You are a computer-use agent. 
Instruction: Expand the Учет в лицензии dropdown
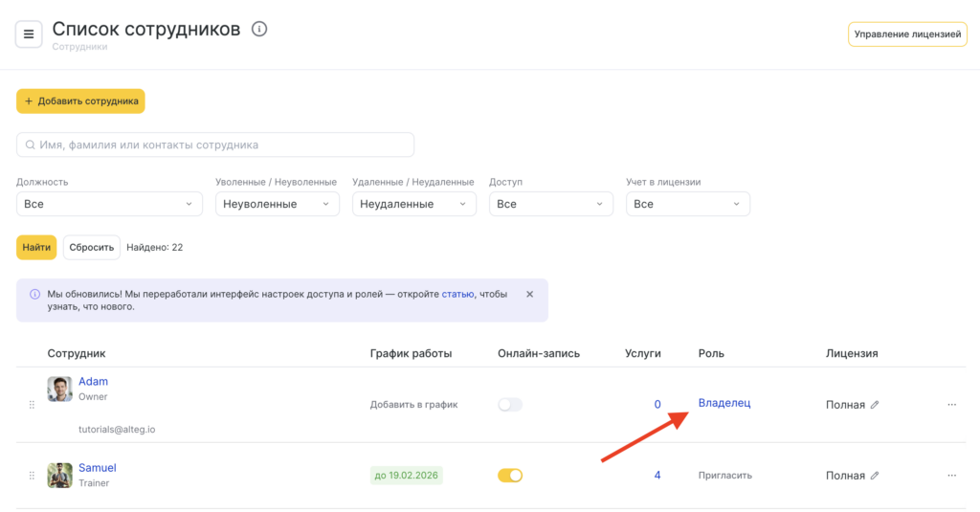click(687, 204)
